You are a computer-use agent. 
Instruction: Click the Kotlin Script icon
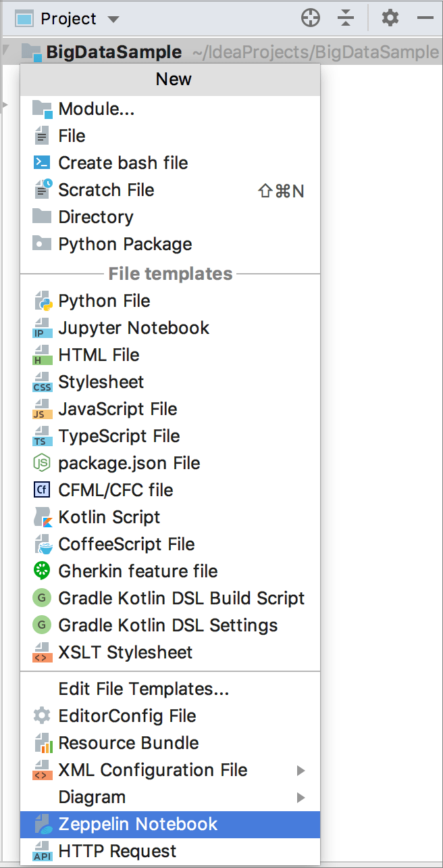coord(42,518)
